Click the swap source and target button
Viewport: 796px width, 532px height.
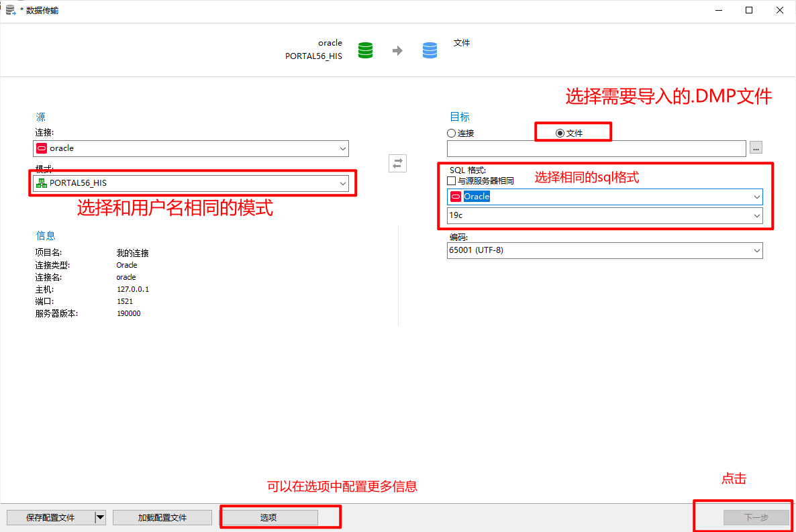(x=397, y=164)
